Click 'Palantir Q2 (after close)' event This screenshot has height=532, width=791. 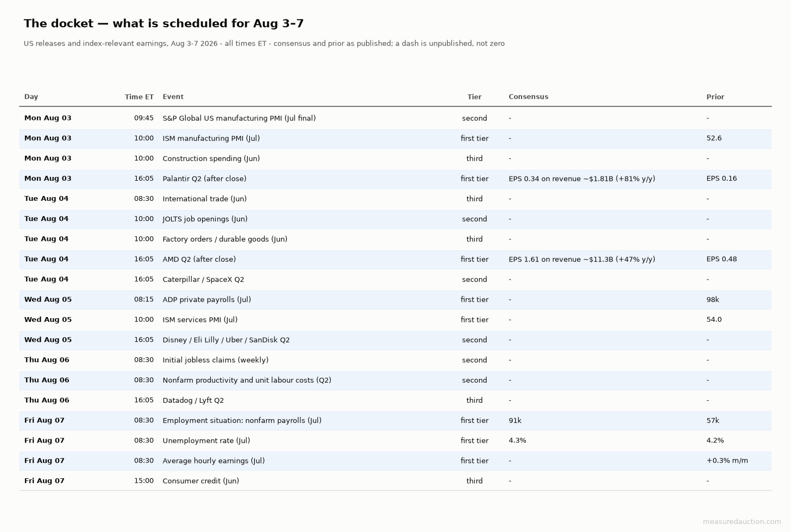(204, 179)
